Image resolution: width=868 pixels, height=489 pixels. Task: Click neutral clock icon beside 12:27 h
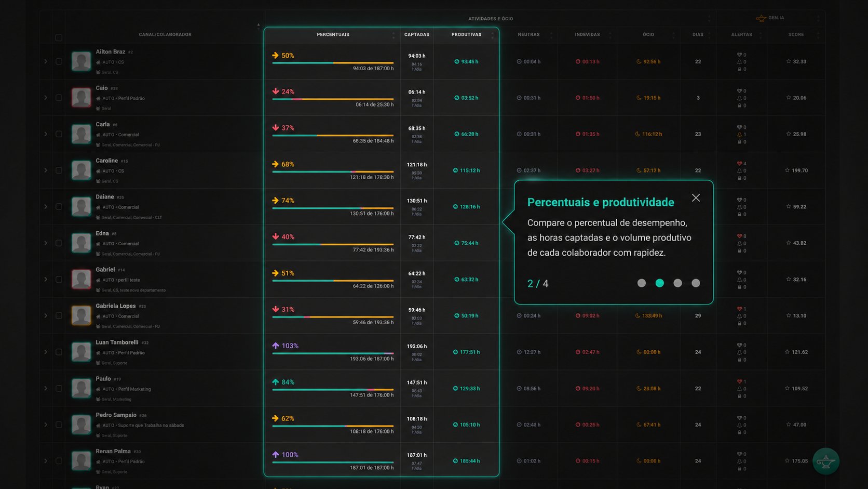519,352
